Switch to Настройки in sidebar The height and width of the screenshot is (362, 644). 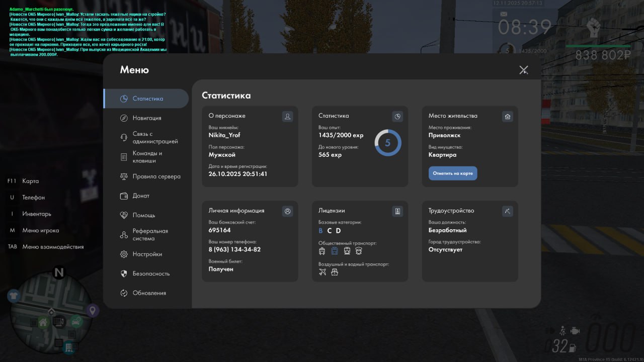pyautogui.click(x=147, y=254)
